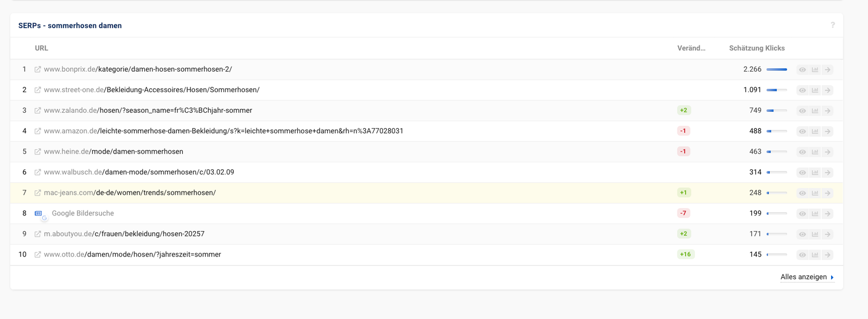Click the external link icon beside www.walbusch.de
868x319 pixels.
pyautogui.click(x=37, y=173)
